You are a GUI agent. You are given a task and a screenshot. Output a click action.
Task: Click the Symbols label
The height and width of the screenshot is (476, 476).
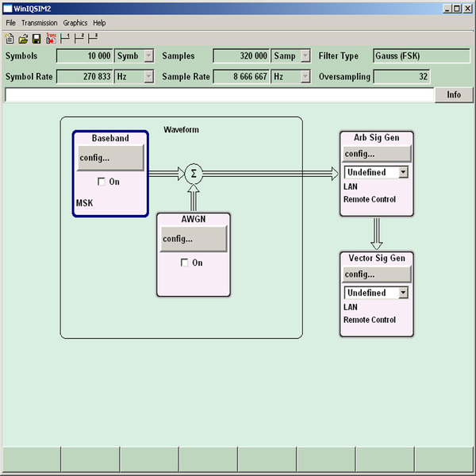click(x=21, y=56)
